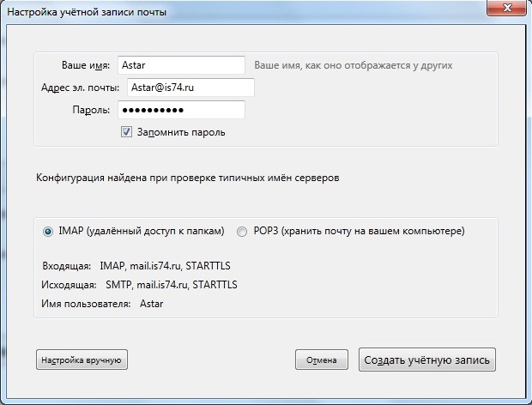Click the 'Конфигурация найдена' status message
The image size is (532, 405).
tap(187, 179)
